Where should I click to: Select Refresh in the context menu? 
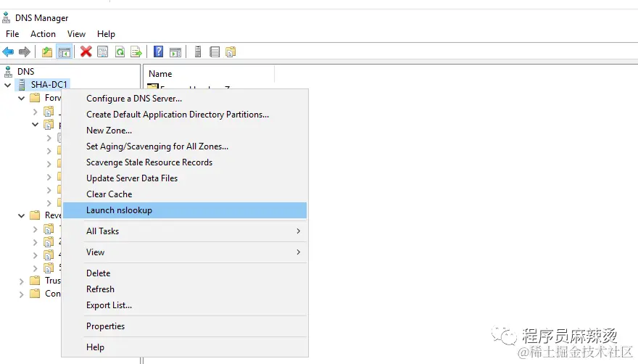click(185, 289)
